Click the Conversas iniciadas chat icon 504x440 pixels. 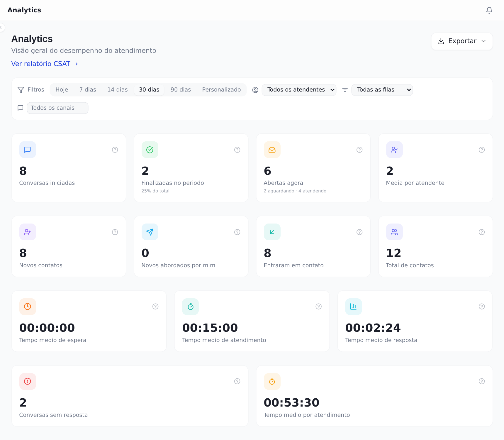28,150
